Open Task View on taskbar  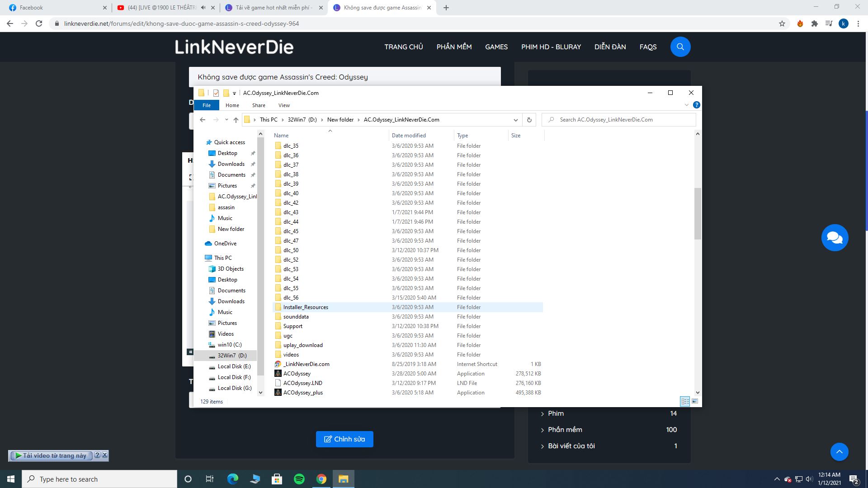(209, 479)
